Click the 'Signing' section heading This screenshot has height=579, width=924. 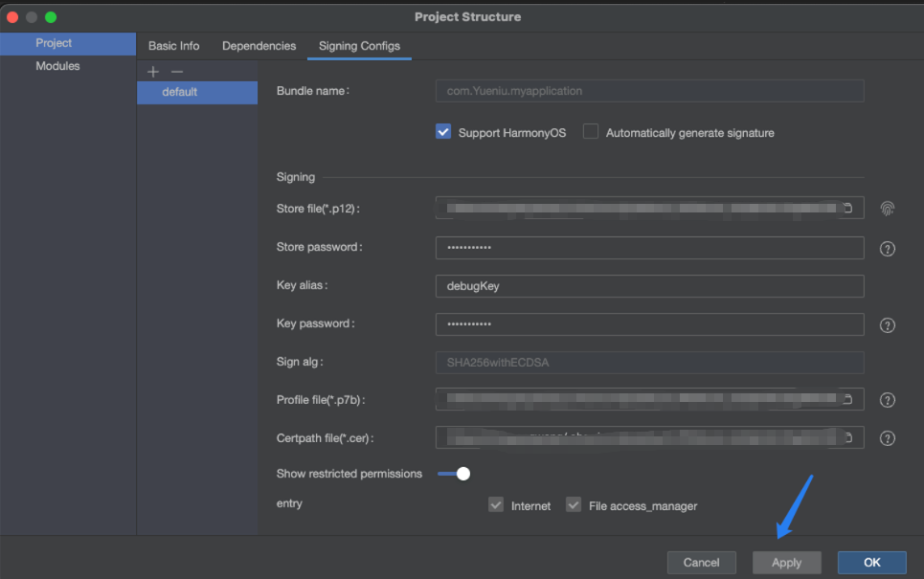[x=296, y=177]
